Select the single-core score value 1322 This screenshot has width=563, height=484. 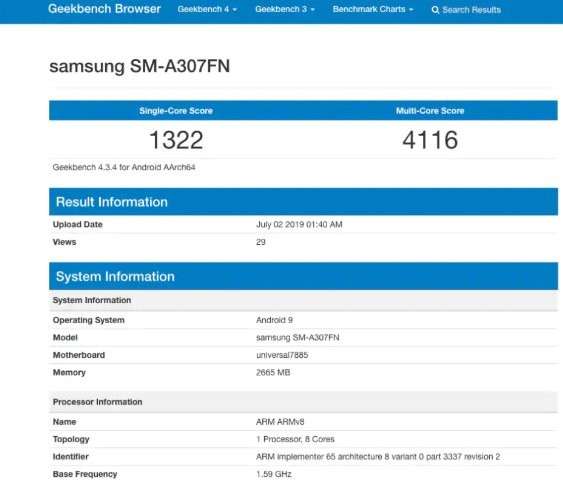(x=176, y=140)
